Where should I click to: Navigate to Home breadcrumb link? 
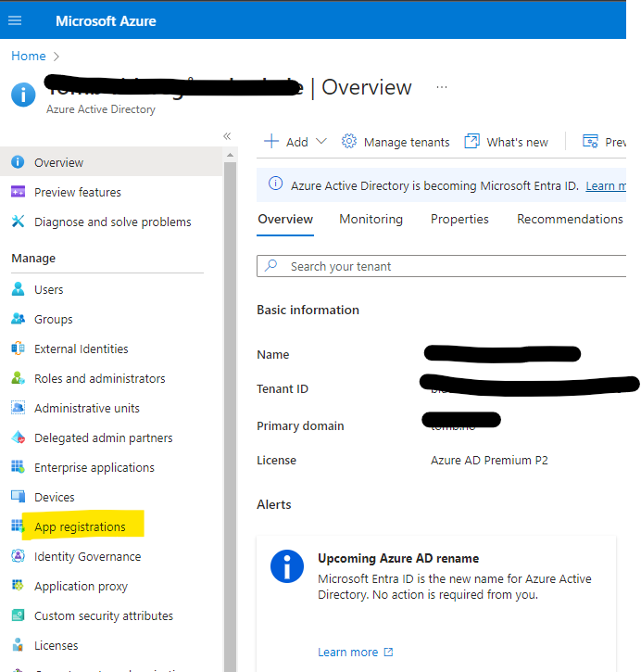tap(28, 57)
